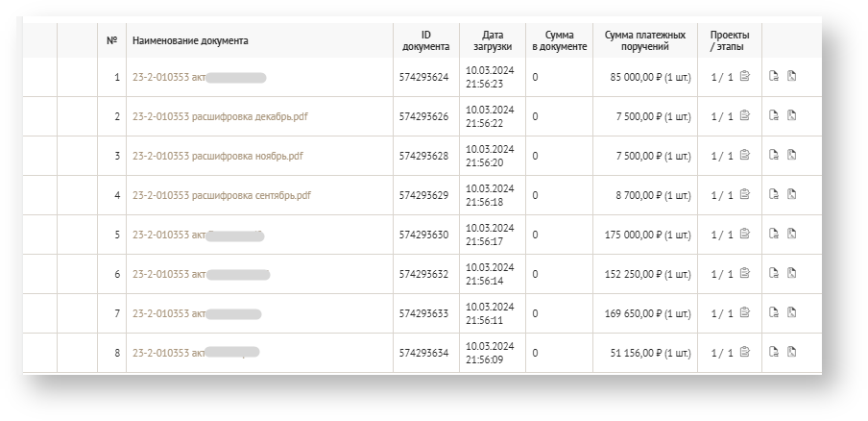Screen dimensions: 868x421
Task: Open projects clipboard icon for расшифровка ноябрь.pdf
Action: (744, 156)
